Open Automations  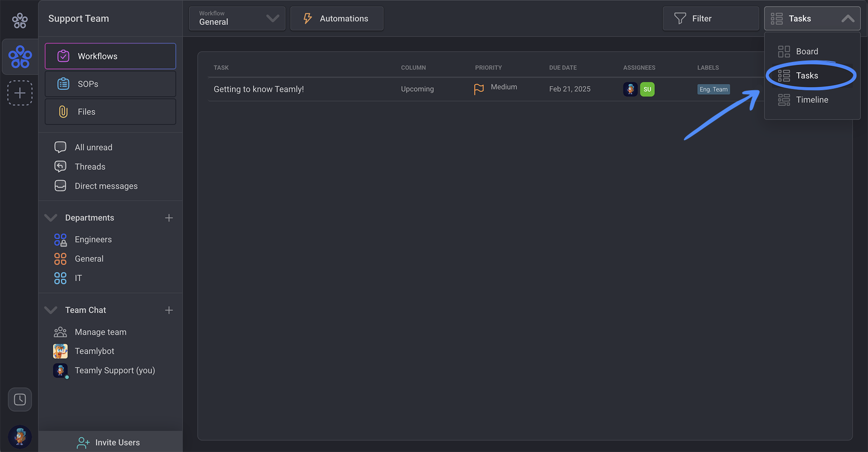[337, 19]
